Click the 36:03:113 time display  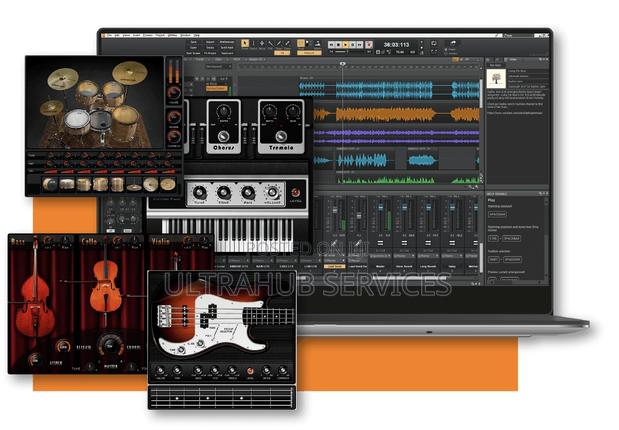(x=396, y=45)
